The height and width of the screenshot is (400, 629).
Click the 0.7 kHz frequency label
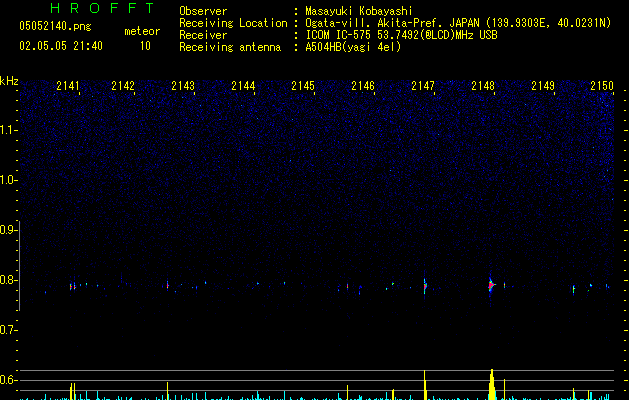(8, 330)
